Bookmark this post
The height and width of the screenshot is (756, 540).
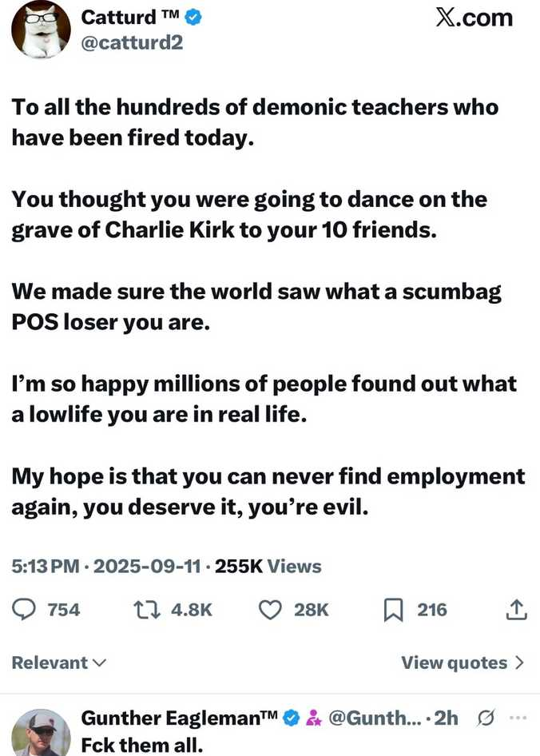393,610
